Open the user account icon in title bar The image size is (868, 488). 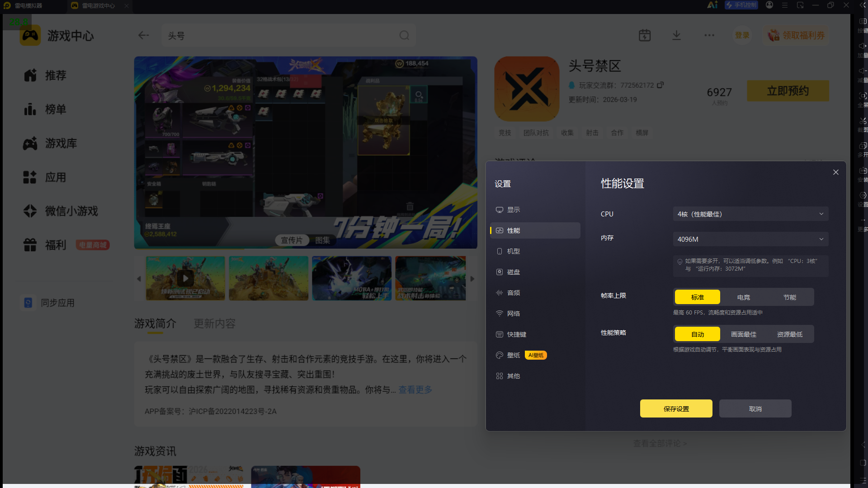point(769,5)
